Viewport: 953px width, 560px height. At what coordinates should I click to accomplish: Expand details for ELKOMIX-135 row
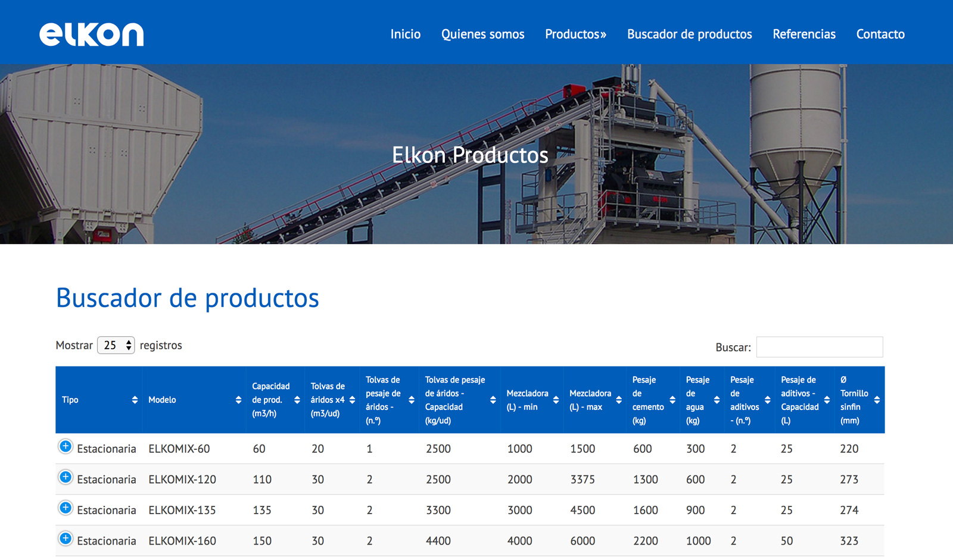[66, 508]
